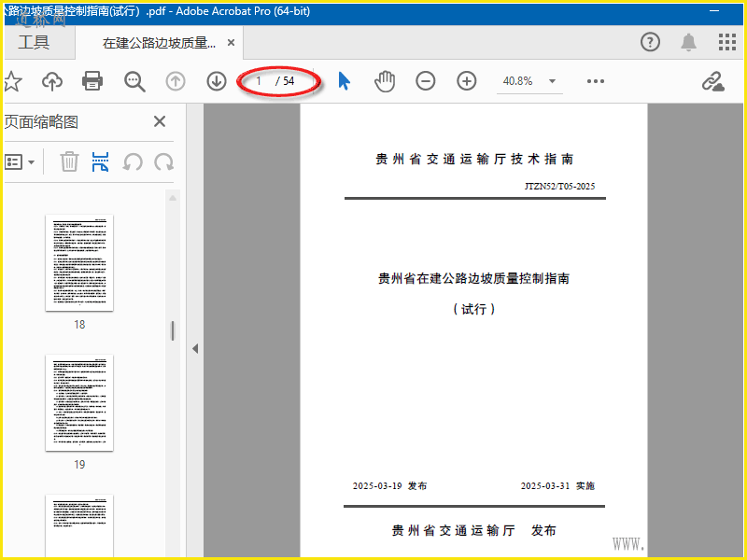747x560 pixels.
Task: Open zoom level dropdown arrow
Action: [552, 81]
